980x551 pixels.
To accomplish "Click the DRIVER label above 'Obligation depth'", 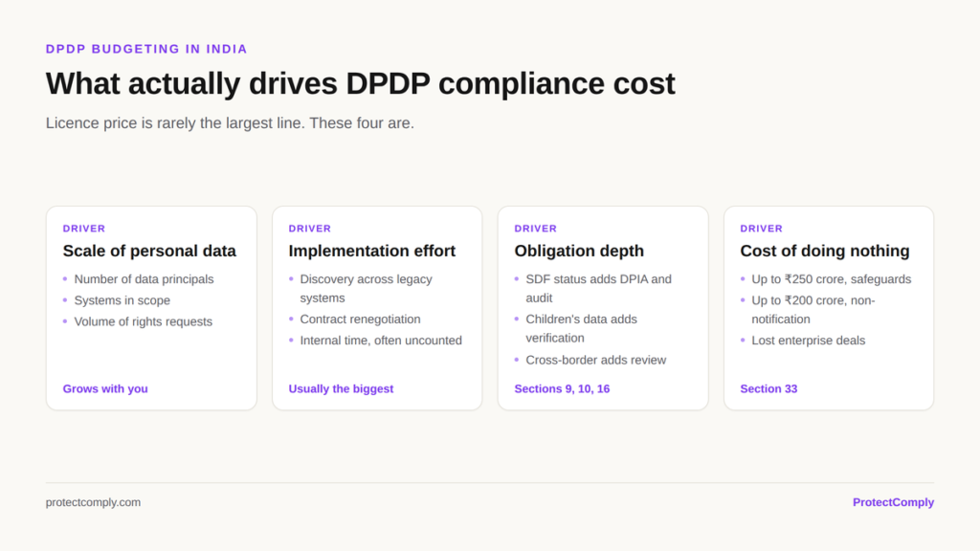I will 536,229.
